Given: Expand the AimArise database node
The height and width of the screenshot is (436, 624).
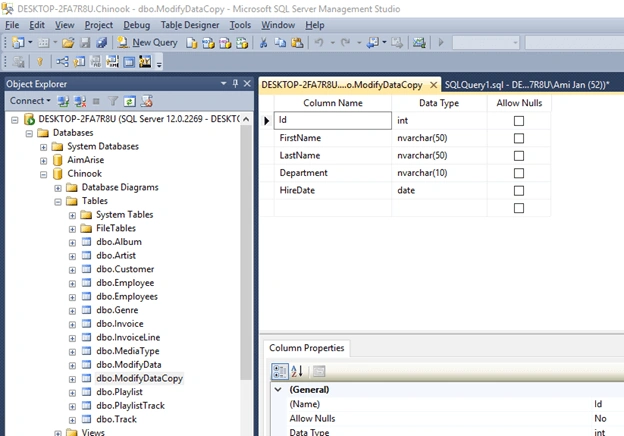Looking at the screenshot, I should [43, 161].
